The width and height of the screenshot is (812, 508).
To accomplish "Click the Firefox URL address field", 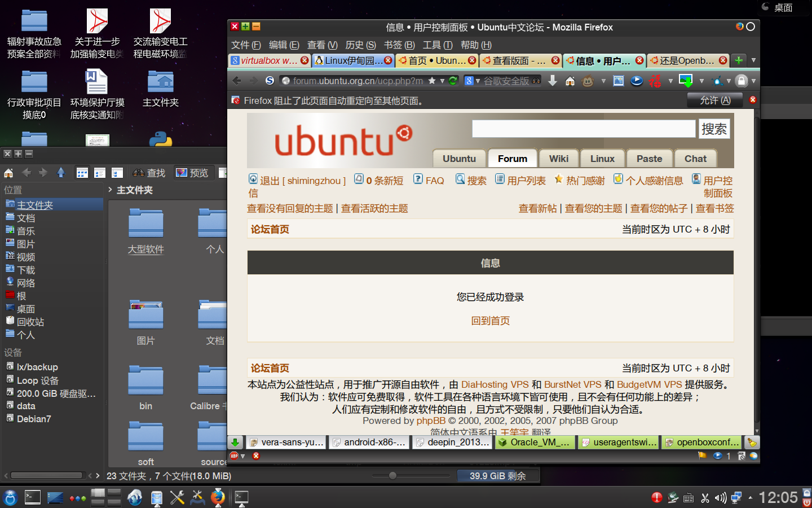I will tap(358, 81).
